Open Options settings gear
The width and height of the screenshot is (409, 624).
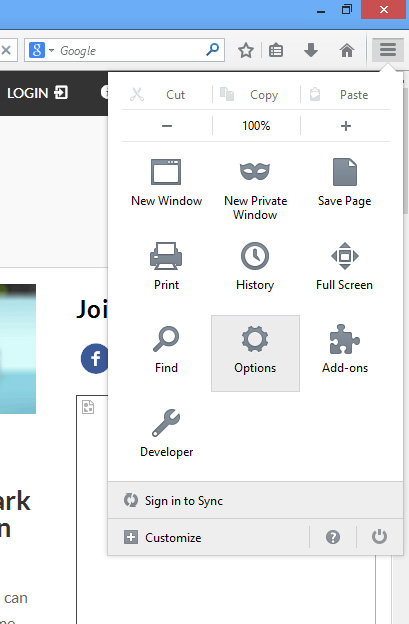[x=255, y=353]
